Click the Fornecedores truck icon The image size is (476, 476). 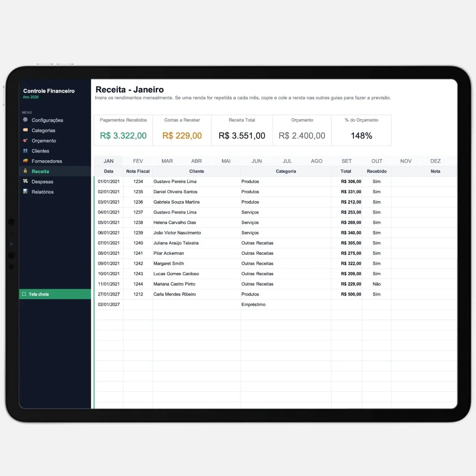25,161
